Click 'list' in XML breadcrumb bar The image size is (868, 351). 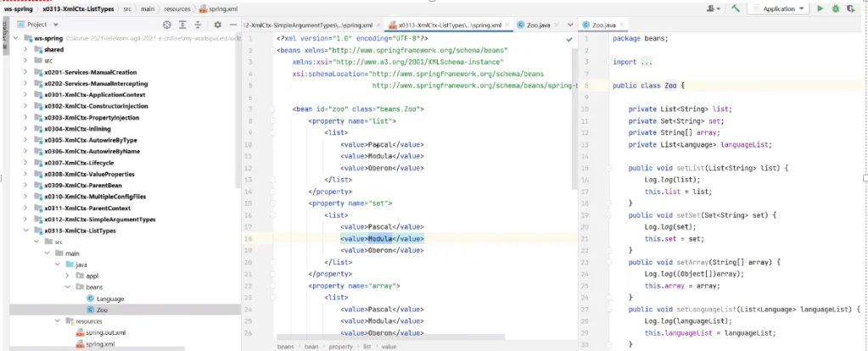(367, 347)
